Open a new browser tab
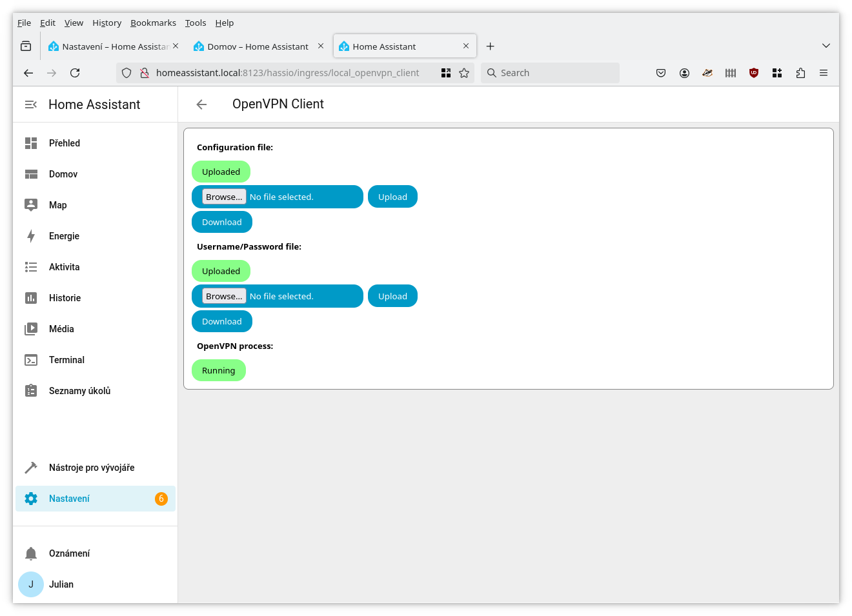 (x=491, y=46)
